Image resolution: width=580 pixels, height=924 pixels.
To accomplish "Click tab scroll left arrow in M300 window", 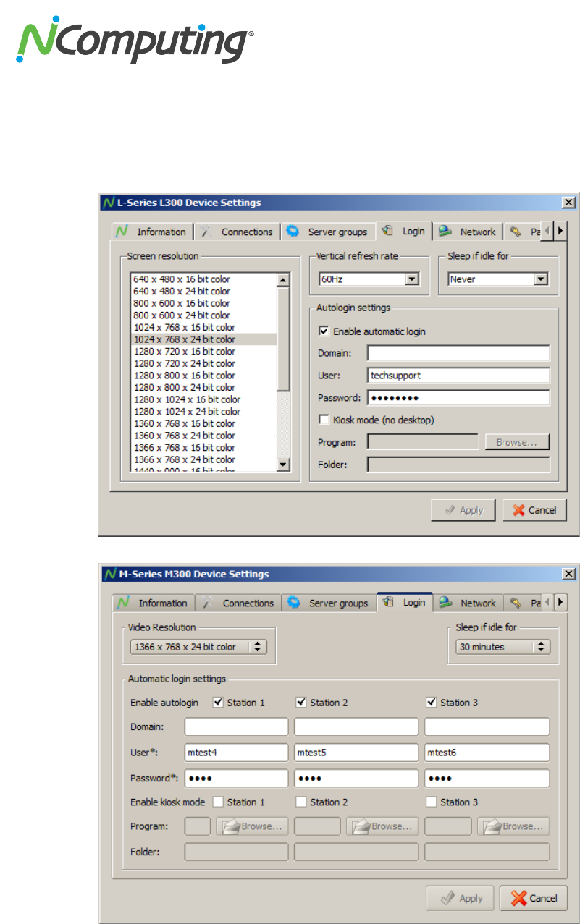I will [x=547, y=602].
